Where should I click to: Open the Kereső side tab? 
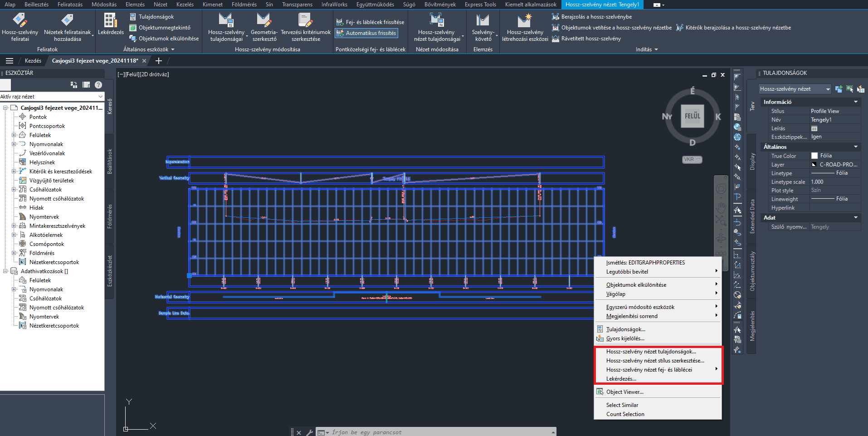(109, 107)
